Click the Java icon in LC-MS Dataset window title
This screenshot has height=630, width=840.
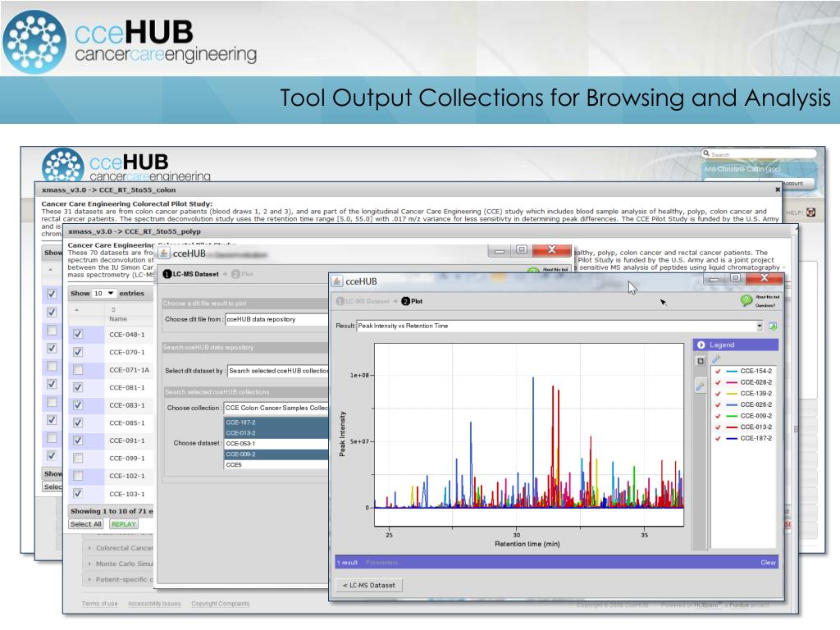(x=164, y=253)
